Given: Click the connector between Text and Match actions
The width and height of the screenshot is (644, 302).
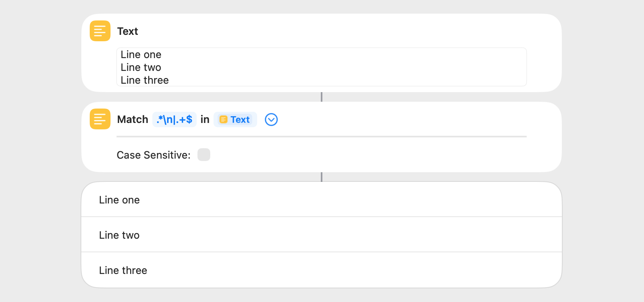Looking at the screenshot, I should (x=322, y=97).
